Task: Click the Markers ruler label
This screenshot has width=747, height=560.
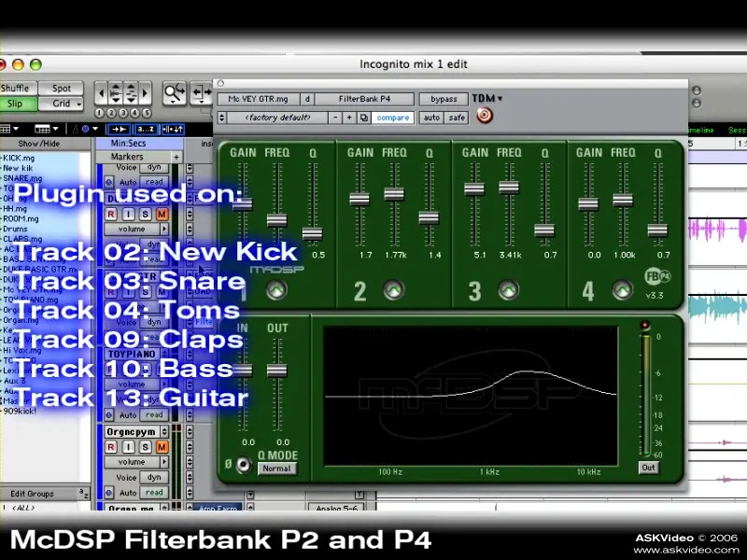Action: pyautogui.click(x=127, y=157)
